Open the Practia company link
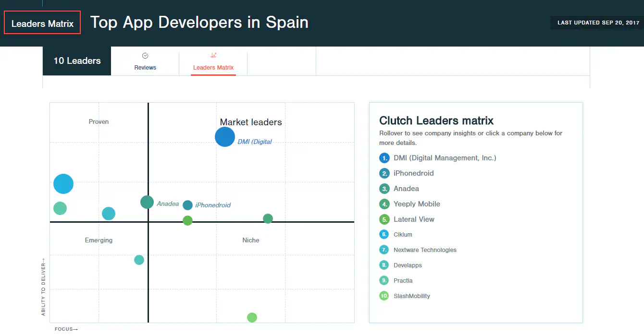Screen dimensions: 644x336 pos(403,280)
